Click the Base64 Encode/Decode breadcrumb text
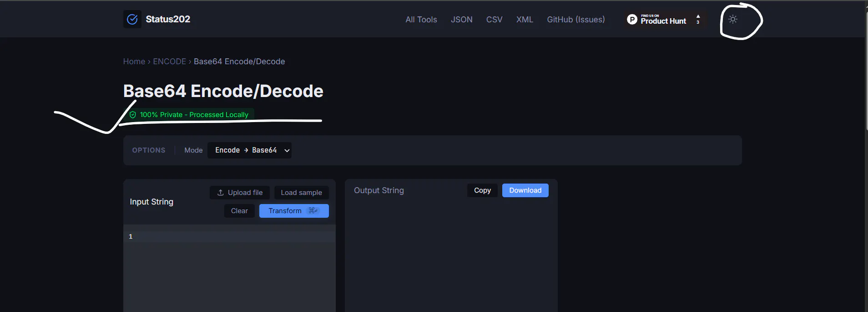 coord(239,61)
